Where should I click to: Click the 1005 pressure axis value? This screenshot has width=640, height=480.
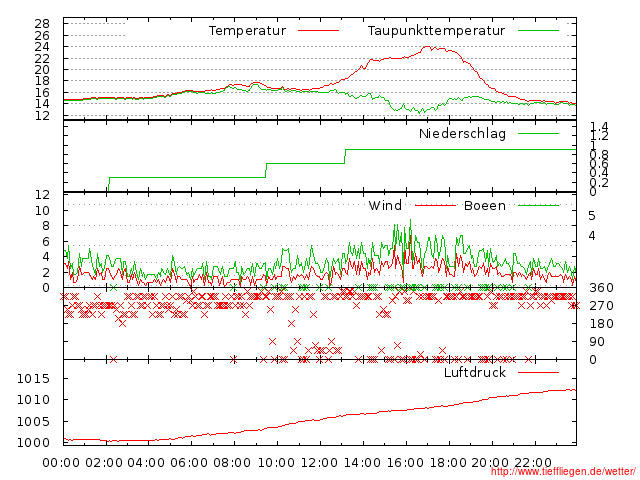pyautogui.click(x=33, y=421)
